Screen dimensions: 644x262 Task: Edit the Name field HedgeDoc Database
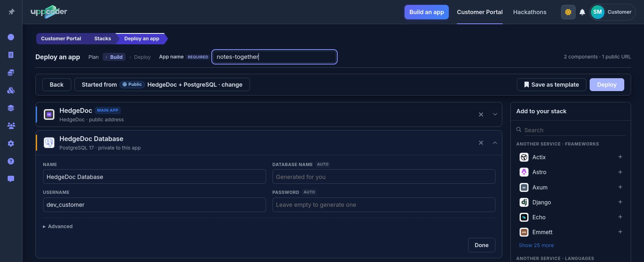pos(154,177)
